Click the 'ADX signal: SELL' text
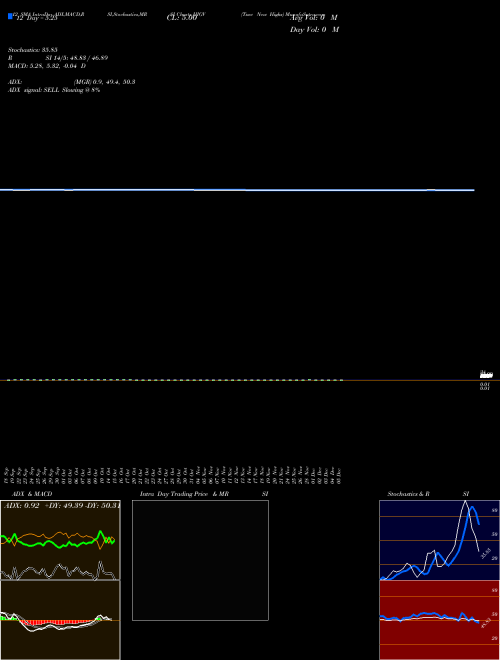500x660 pixels. coord(34,90)
